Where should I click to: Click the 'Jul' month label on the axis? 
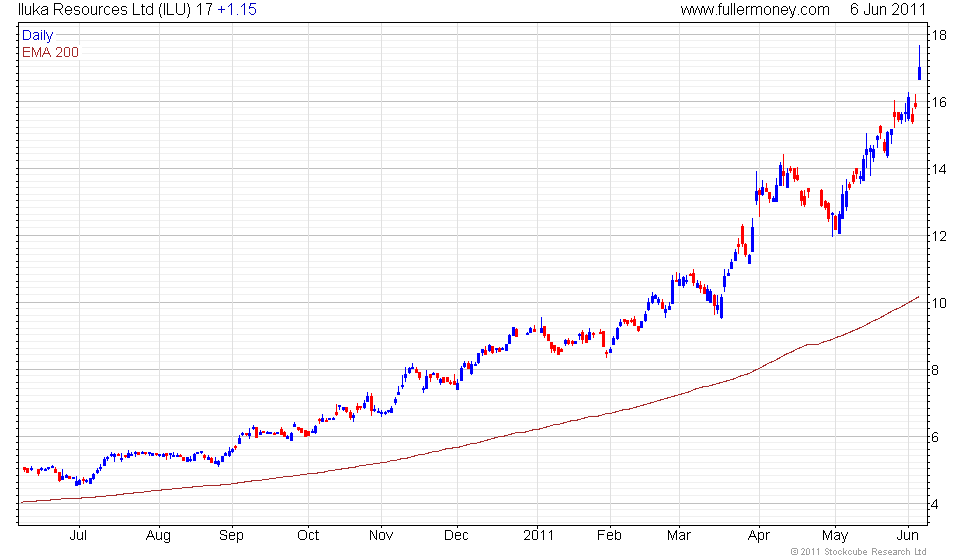78,536
